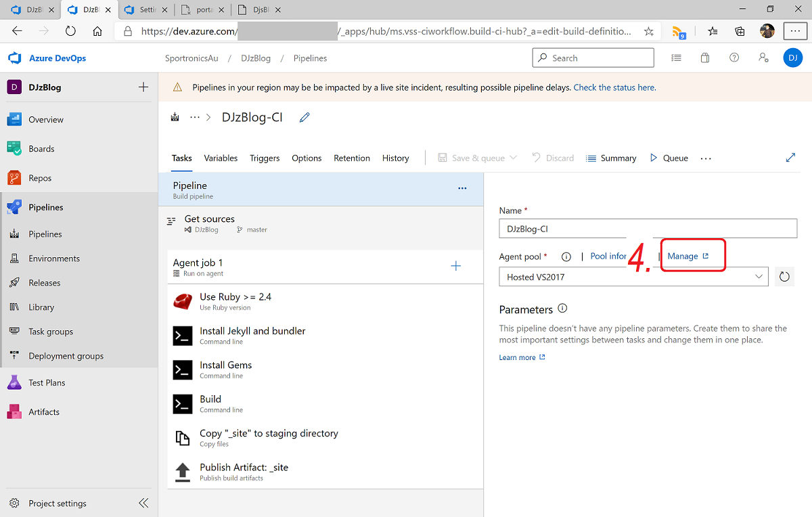Open the marketplace bag icon
The height and width of the screenshot is (517, 812).
tap(705, 58)
